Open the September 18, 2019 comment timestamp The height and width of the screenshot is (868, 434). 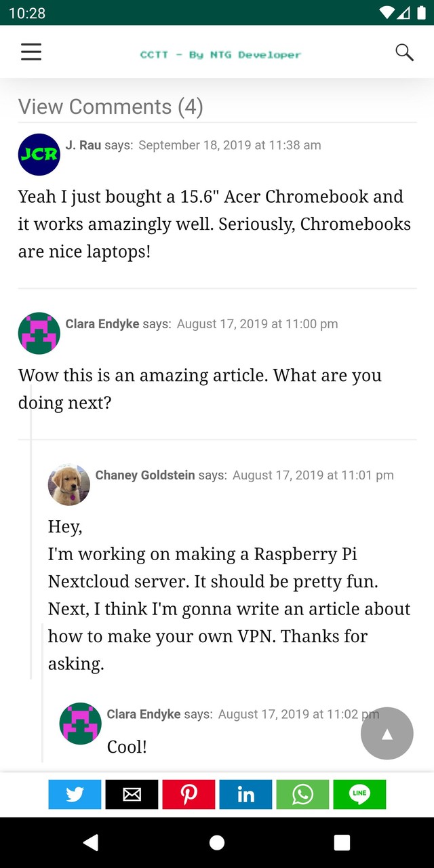[x=229, y=145]
